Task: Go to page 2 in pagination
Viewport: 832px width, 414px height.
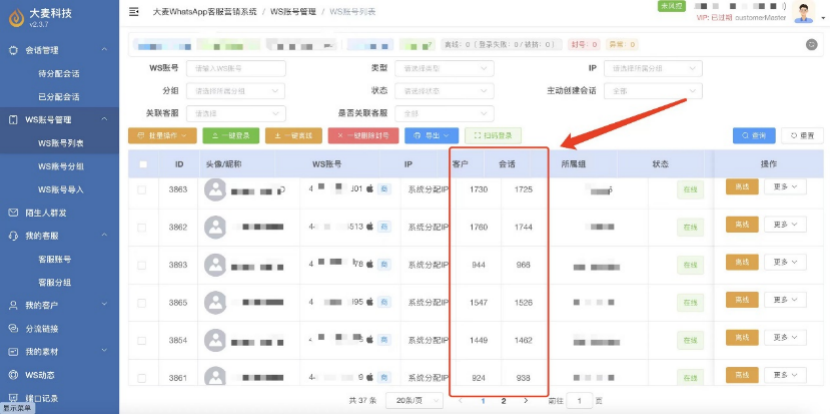Action: coord(504,401)
